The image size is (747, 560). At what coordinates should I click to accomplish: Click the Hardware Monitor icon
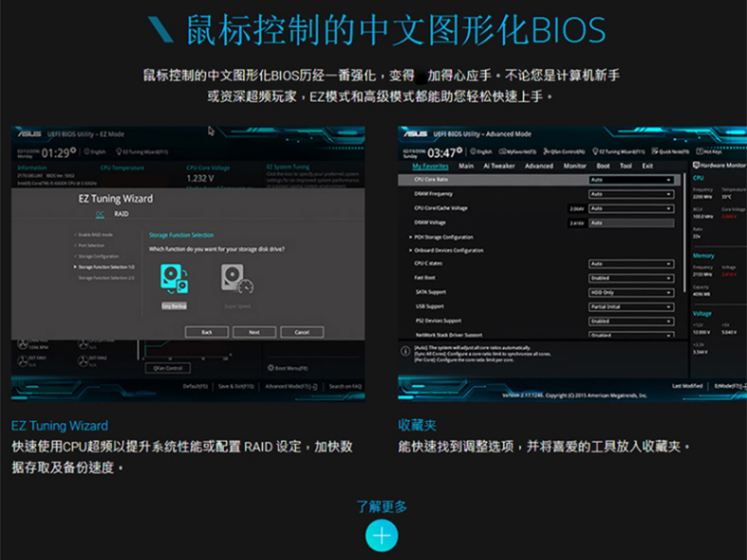click(696, 166)
